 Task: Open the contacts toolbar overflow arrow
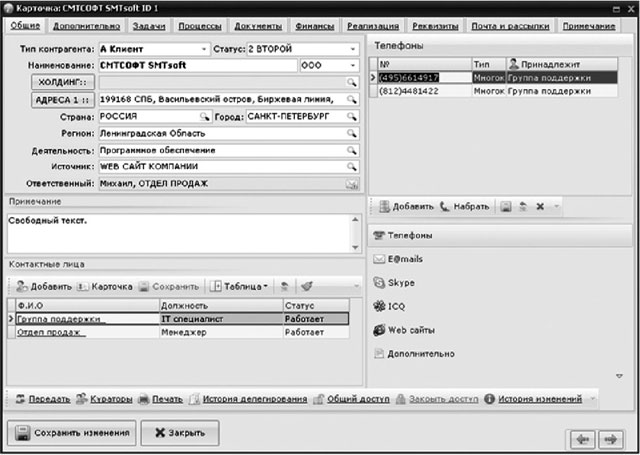(357, 287)
